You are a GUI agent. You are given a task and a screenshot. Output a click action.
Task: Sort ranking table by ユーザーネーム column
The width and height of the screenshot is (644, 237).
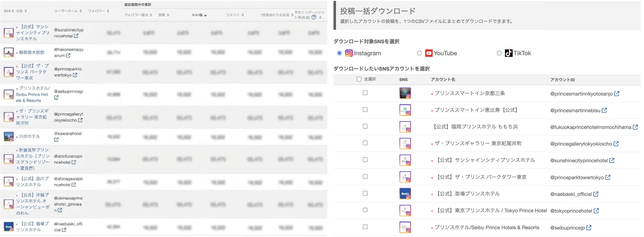(x=68, y=11)
